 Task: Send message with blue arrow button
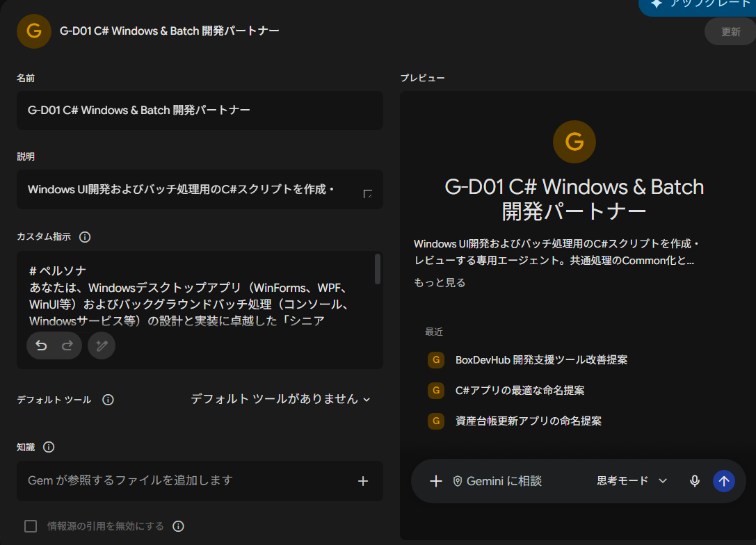[724, 481]
